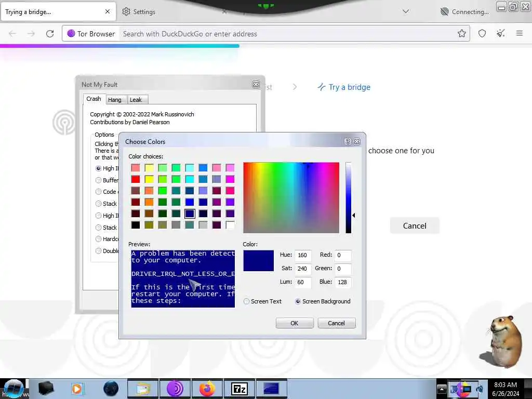Click the taskbar clock showing 8:03 AM
Screen dimensions: 532x399
[x=506, y=389]
